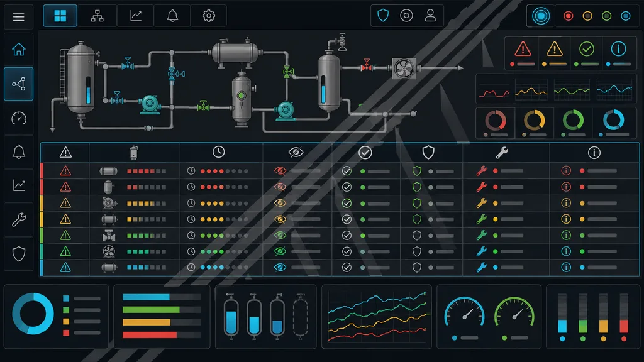
Task: Click the red warning triangle alert card
Action: [522, 53]
